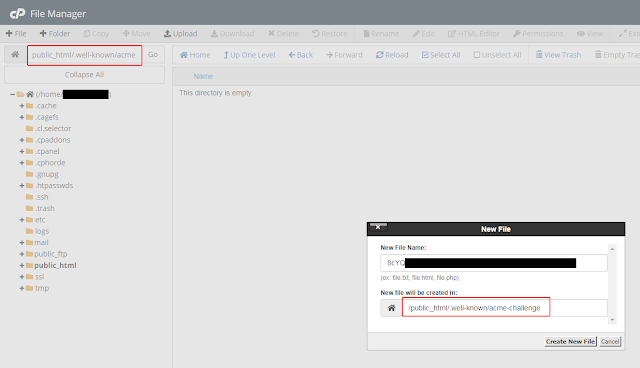Expand the .cpaddons folder node
640x368 pixels.
coord(22,140)
